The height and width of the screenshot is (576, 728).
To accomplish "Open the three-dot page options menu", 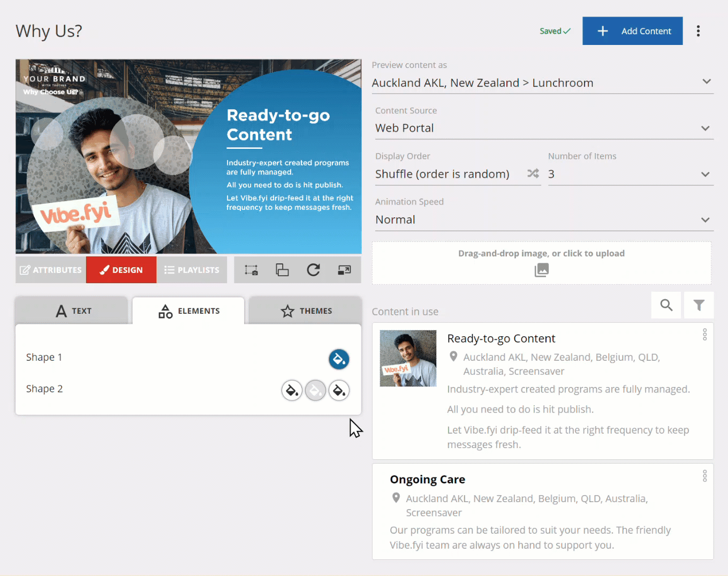I will click(x=698, y=31).
